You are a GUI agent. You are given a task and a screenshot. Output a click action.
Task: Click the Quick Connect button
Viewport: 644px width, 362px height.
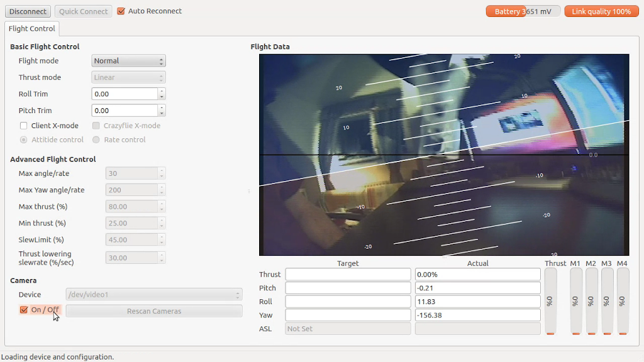click(84, 11)
